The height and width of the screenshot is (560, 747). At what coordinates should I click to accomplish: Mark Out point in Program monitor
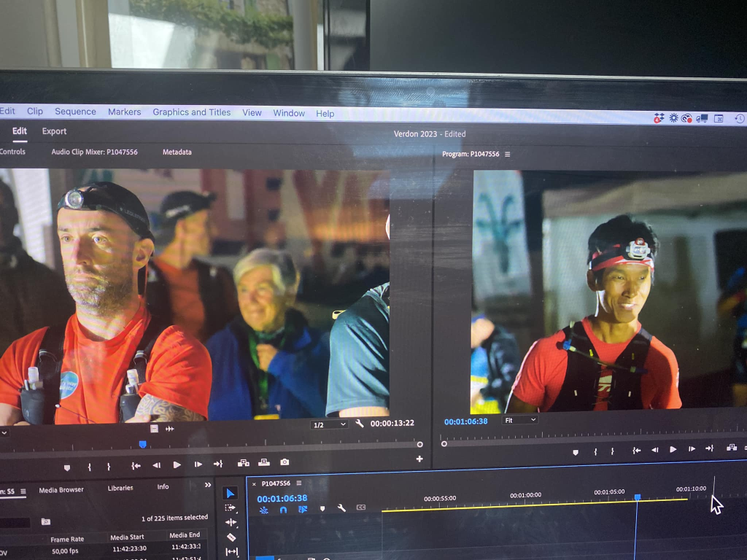tap(613, 451)
